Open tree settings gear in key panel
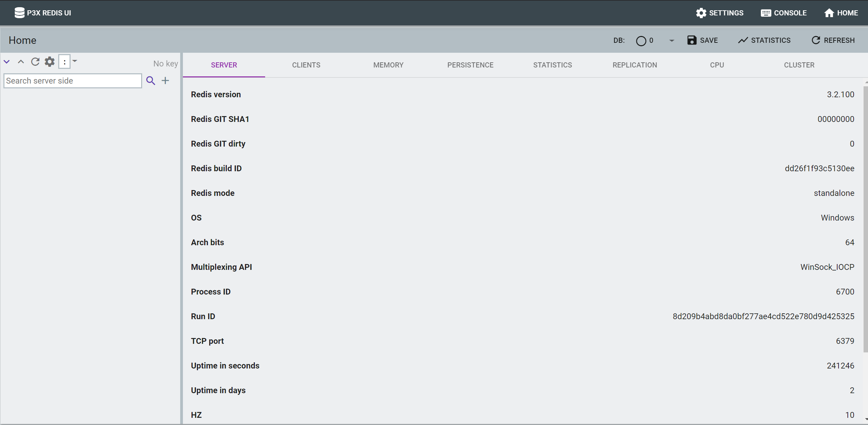Image resolution: width=868 pixels, height=425 pixels. [x=50, y=62]
